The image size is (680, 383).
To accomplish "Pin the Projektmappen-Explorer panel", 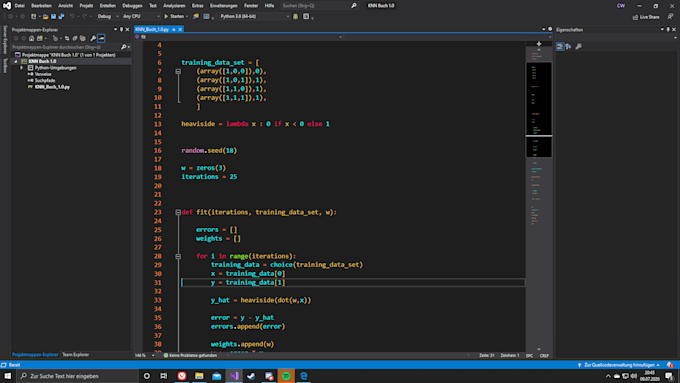I will [121, 29].
